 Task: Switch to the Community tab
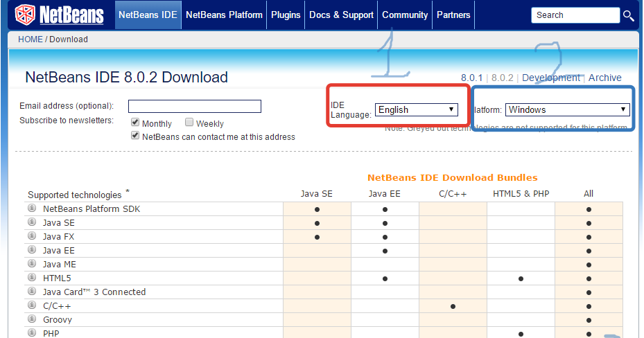[x=405, y=15]
